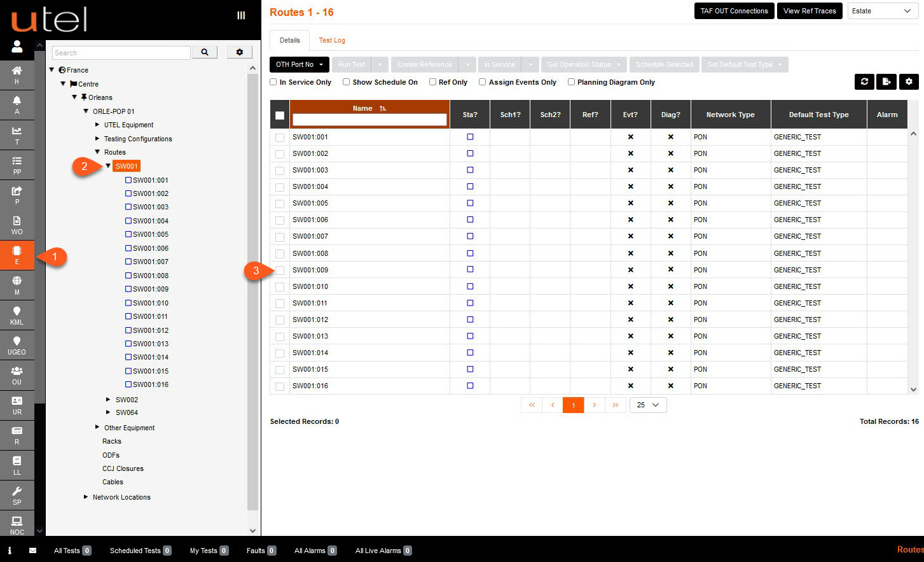Enable the In Service Only checkbox
The height and width of the screenshot is (562, 924).
click(273, 82)
